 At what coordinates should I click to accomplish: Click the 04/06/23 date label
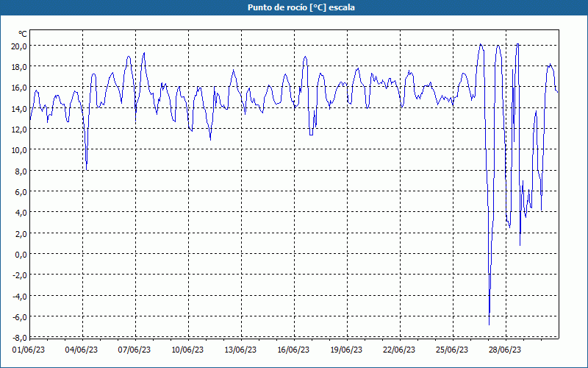(x=82, y=350)
